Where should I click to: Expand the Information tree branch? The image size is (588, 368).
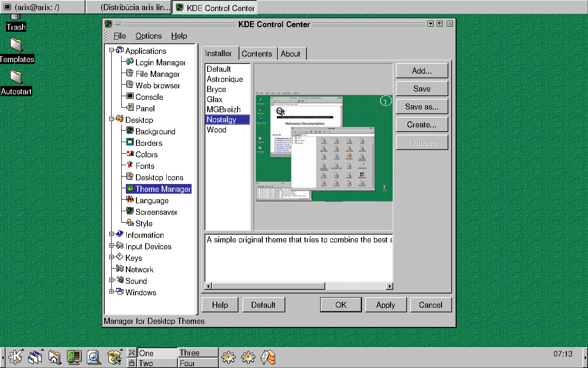tap(111, 234)
